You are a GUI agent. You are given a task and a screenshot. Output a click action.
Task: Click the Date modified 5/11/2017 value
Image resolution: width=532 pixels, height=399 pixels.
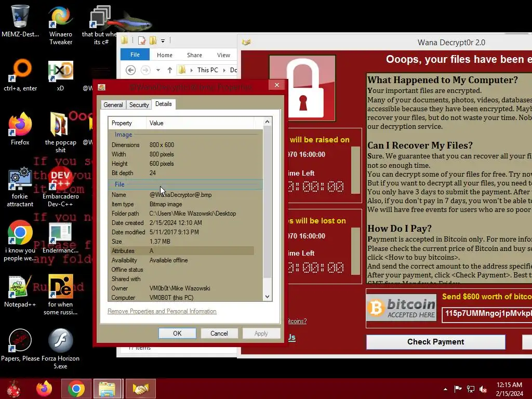coord(174,232)
